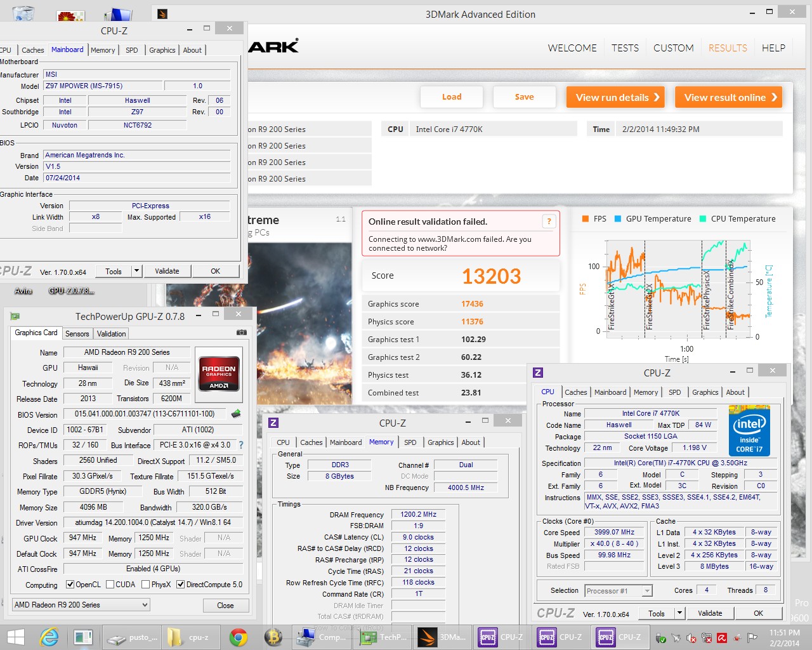
Task: Click the Intel Core i7 logo in CPU-Z
Action: click(x=749, y=431)
